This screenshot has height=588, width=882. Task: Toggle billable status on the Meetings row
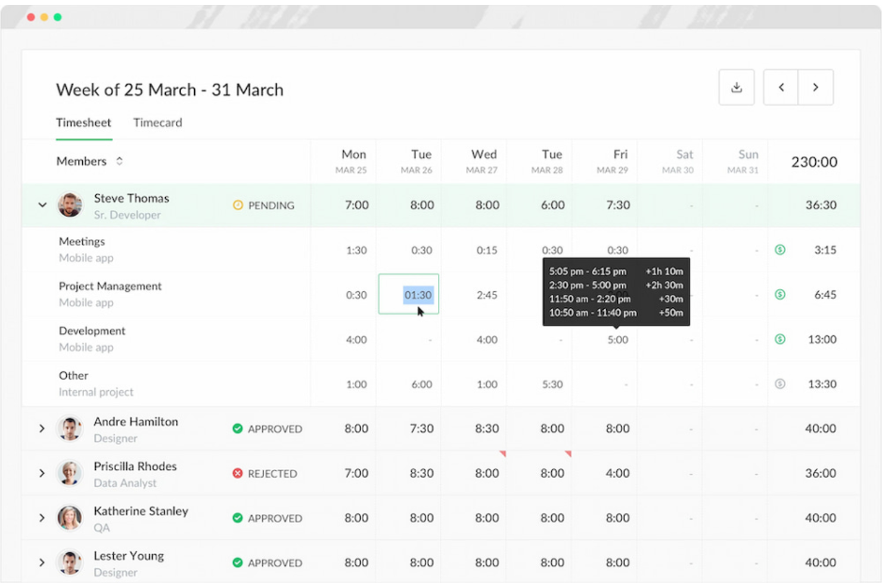(779, 250)
